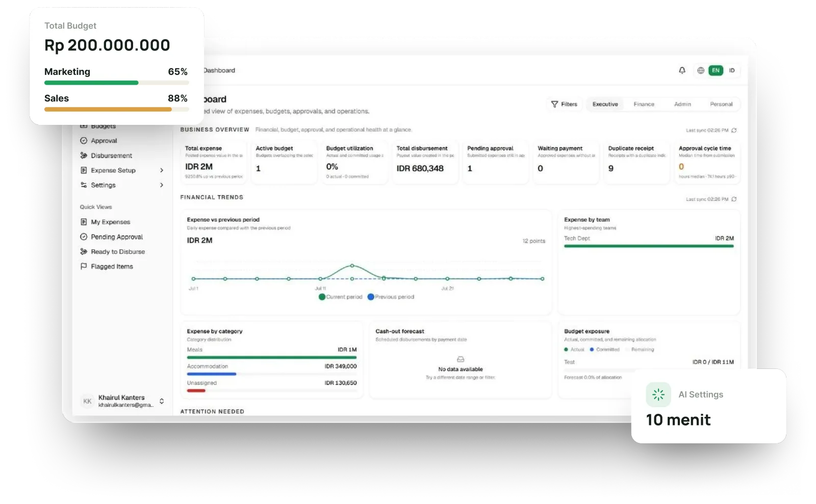Switch to the Personal tab
The image size is (816, 504).
click(x=721, y=104)
